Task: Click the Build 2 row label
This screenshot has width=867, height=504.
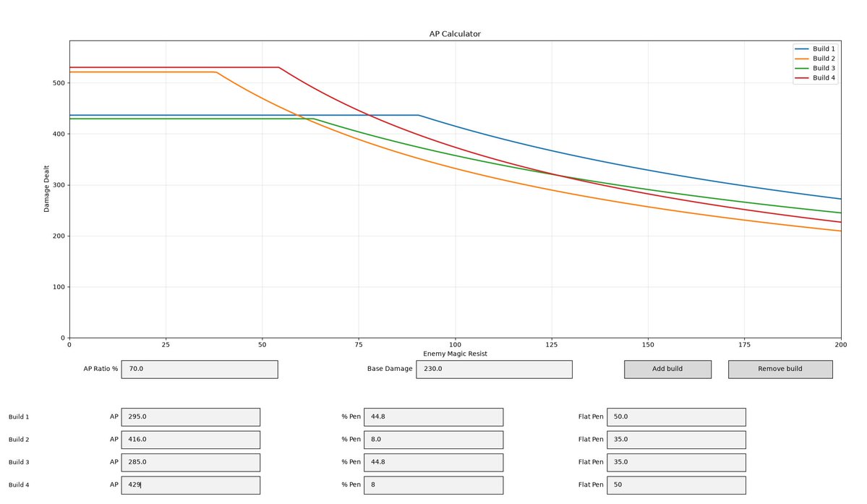Action: click(x=19, y=440)
